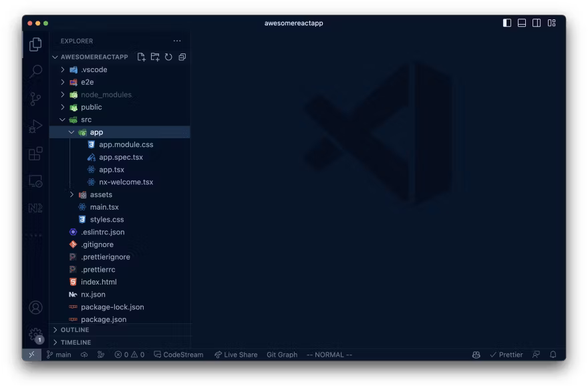The image size is (588, 390).
Task: Click the Copilot status icon
Action: (x=476, y=355)
